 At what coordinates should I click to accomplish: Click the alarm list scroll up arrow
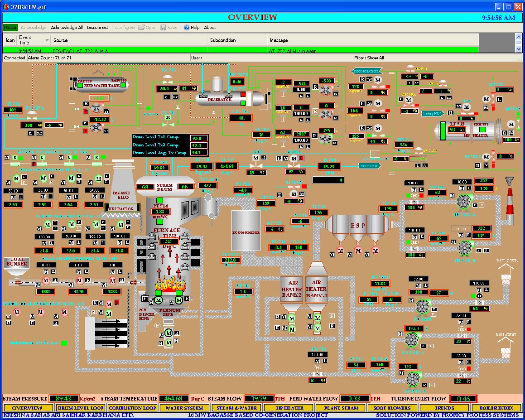point(518,37)
